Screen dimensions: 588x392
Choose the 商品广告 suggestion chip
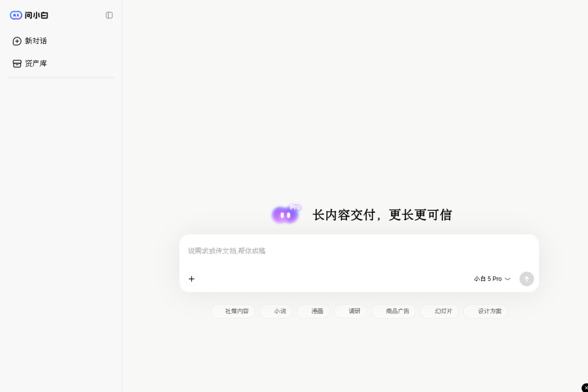(393, 311)
